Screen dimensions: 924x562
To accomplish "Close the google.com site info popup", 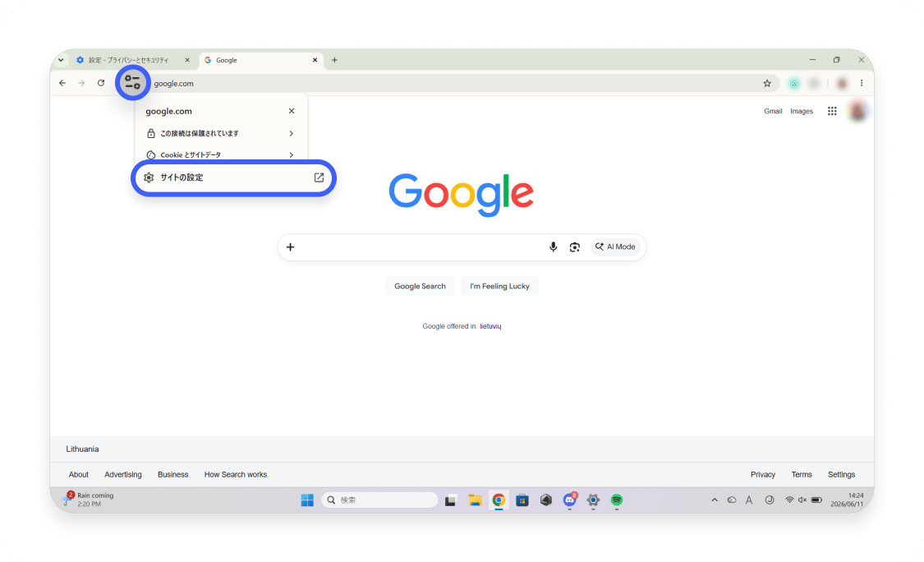I will [291, 111].
